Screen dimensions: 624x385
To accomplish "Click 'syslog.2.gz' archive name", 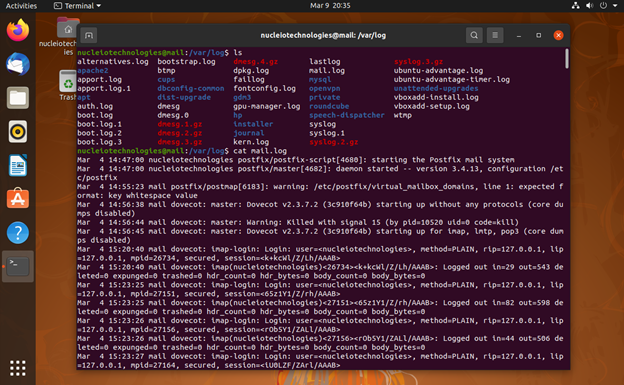I will click(x=333, y=142).
